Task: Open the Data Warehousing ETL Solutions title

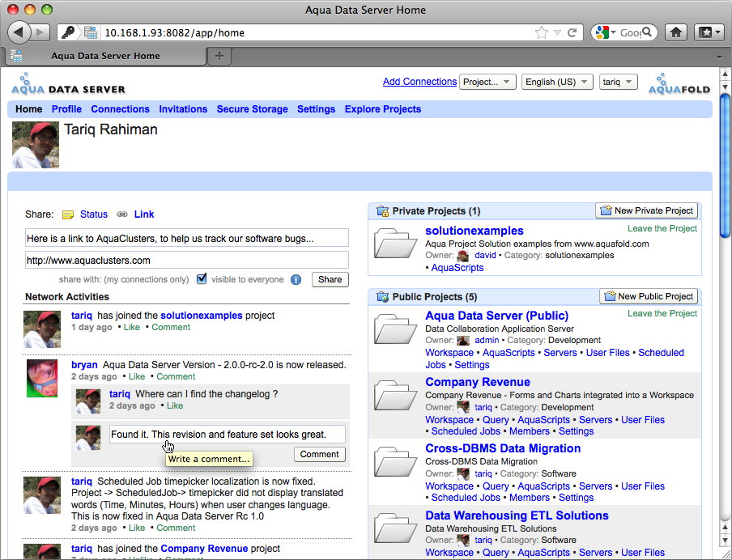Action: pyautogui.click(x=517, y=515)
